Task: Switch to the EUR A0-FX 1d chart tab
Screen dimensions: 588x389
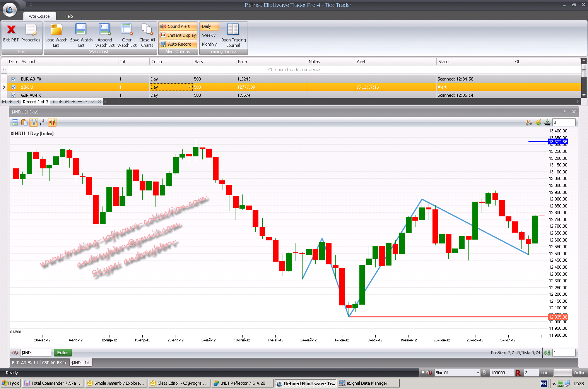Action: tap(25, 363)
